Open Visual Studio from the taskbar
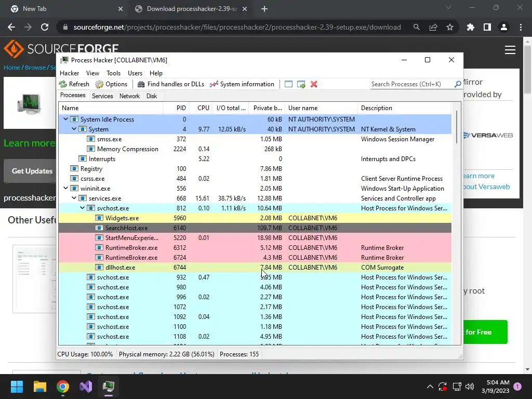Viewport: 532px width, 399px height. tap(86, 387)
